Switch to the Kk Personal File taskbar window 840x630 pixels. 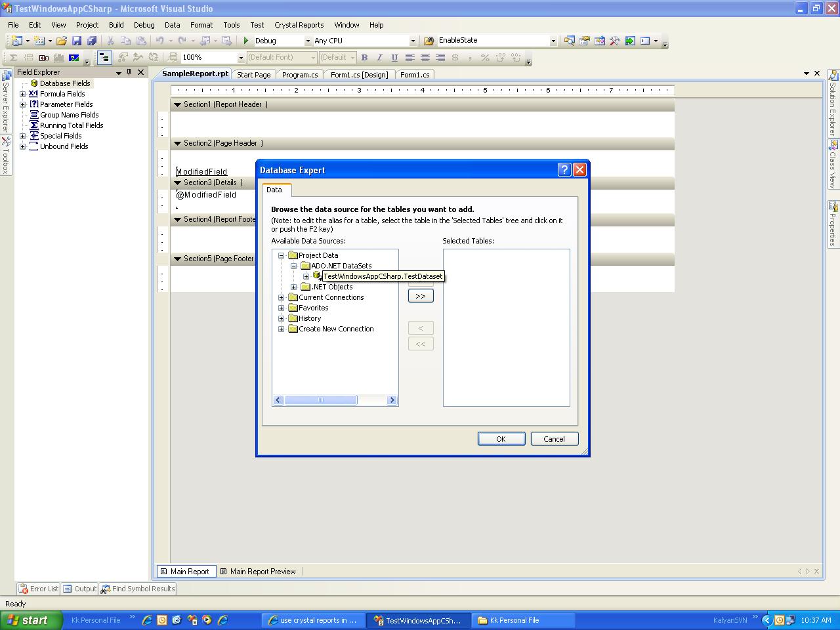[523, 619]
